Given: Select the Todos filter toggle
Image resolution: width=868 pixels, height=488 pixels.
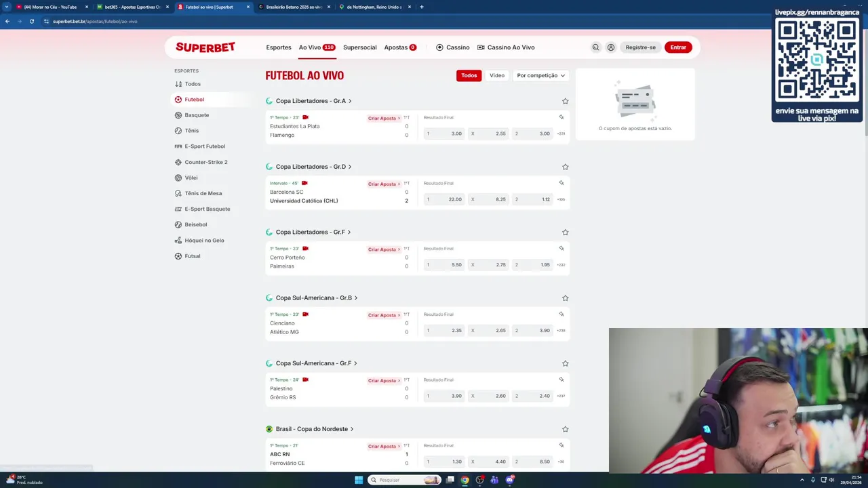Looking at the screenshot, I should coord(469,75).
